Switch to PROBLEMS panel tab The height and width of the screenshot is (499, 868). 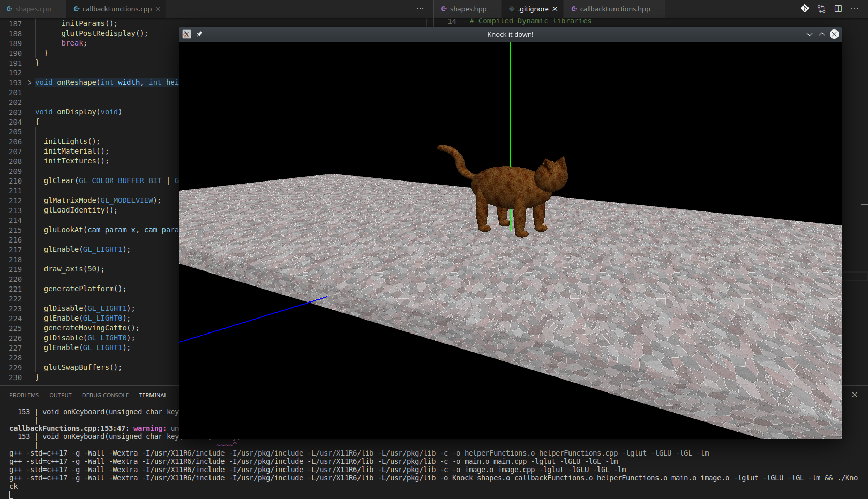24,395
